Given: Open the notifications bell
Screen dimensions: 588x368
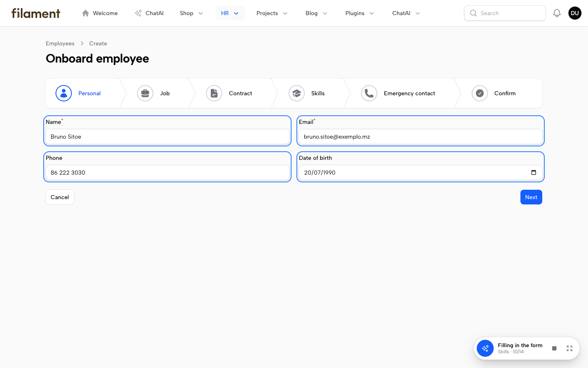Looking at the screenshot, I should (x=557, y=13).
